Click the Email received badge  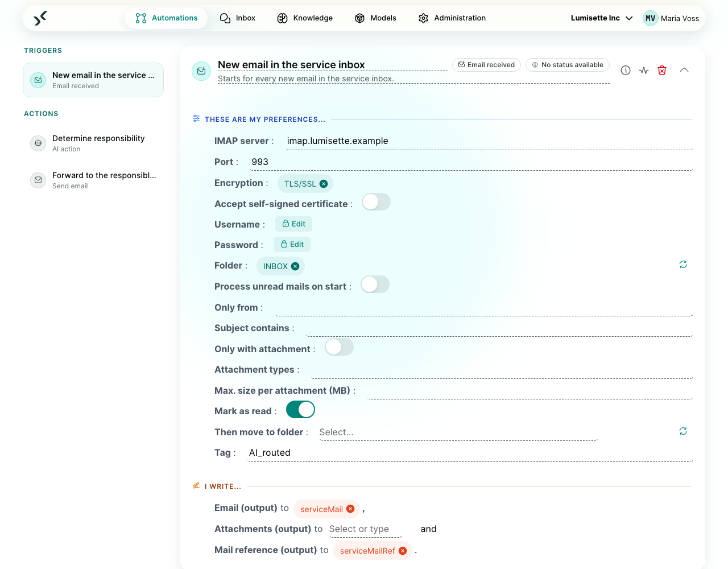pyautogui.click(x=486, y=65)
